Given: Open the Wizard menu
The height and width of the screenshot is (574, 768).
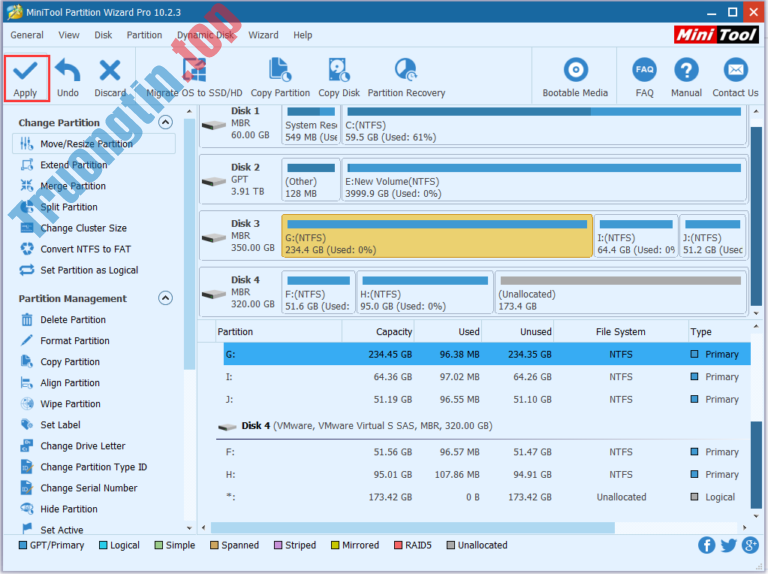Looking at the screenshot, I should tap(263, 35).
